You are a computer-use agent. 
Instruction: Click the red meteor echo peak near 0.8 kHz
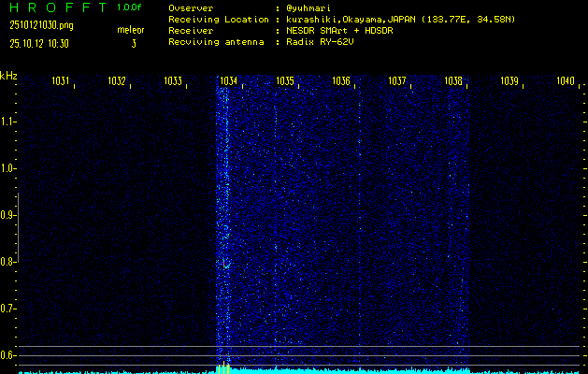pos(223,264)
